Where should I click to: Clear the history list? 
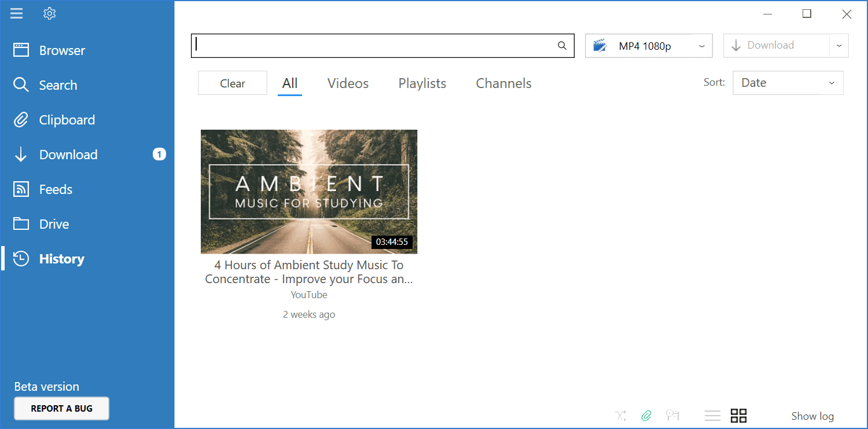233,83
